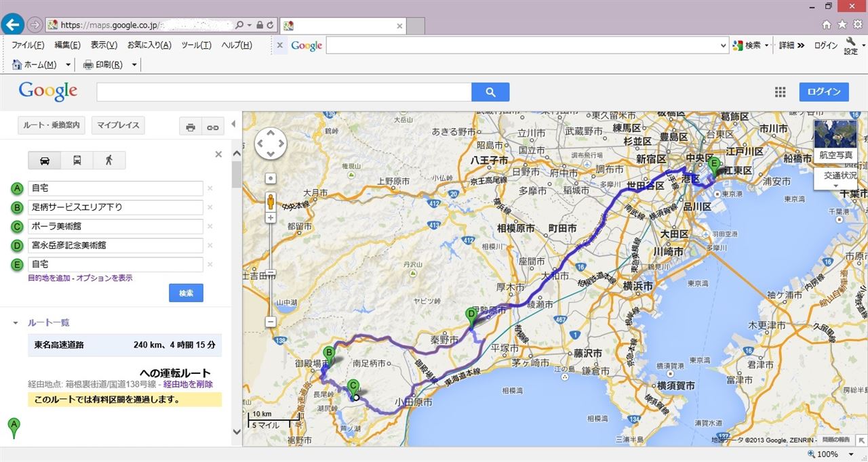
Task: Open the 編集(E) menu
Action: tap(67, 45)
